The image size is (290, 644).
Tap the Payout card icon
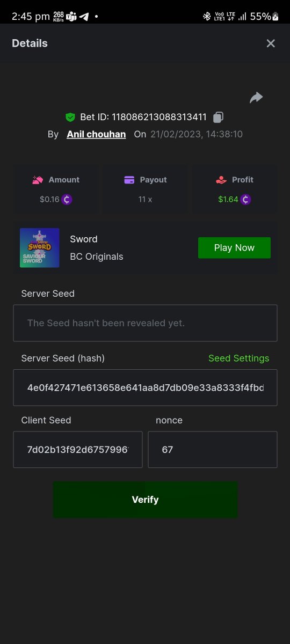(x=129, y=180)
